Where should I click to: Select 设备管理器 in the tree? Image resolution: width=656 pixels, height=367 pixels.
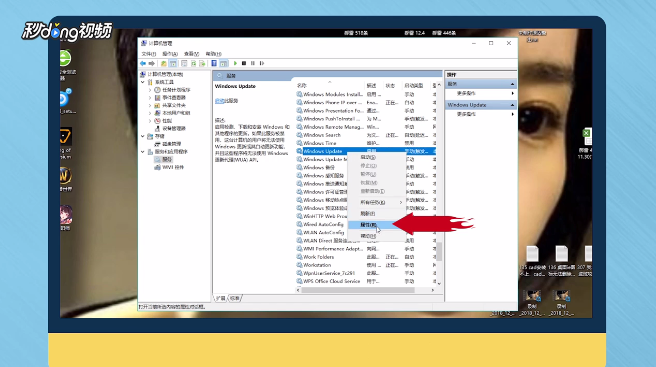coord(174,128)
